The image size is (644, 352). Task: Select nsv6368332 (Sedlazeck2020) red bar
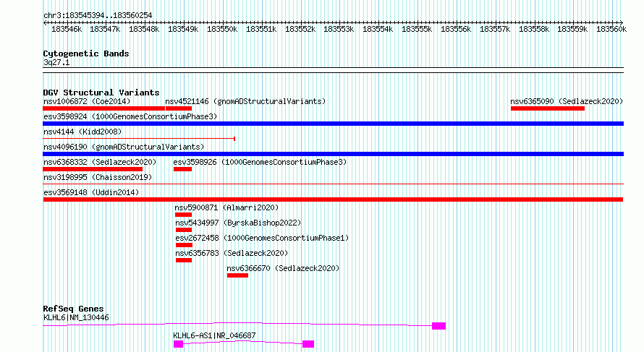[93, 169]
